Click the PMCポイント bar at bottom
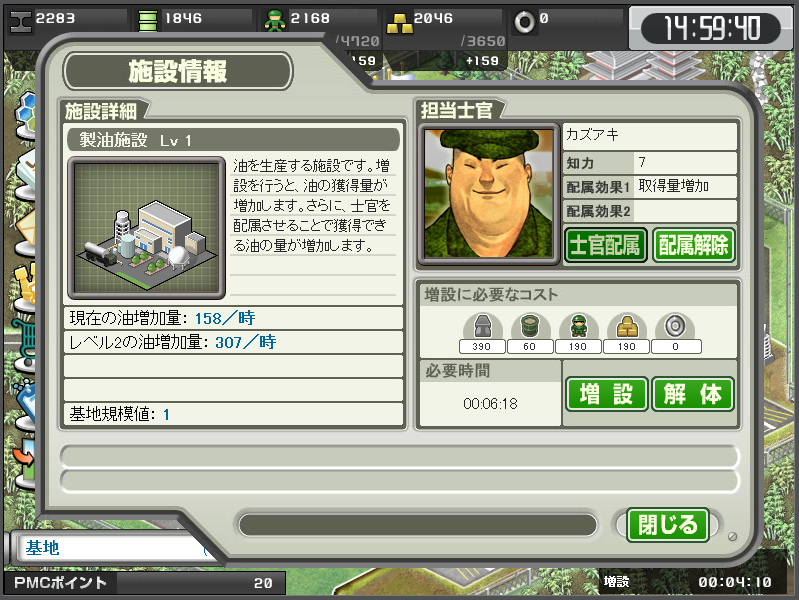The image size is (799, 600). [x=144, y=583]
